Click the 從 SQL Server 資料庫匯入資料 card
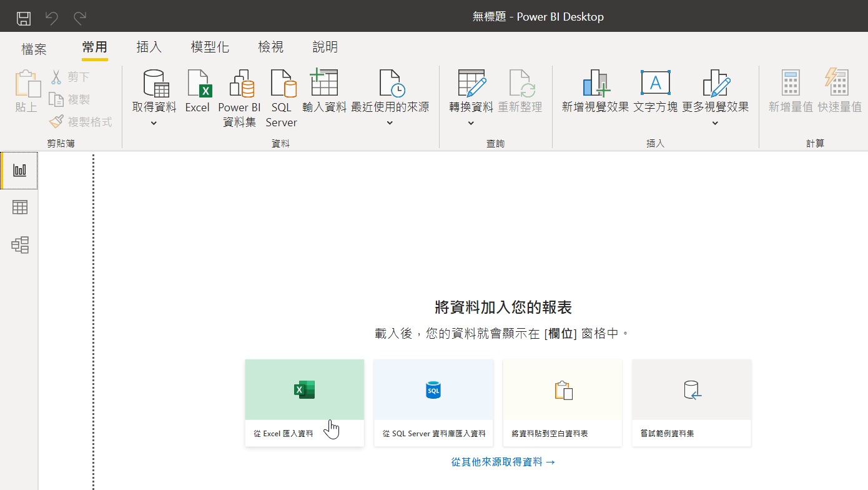868x490 pixels. (433, 402)
